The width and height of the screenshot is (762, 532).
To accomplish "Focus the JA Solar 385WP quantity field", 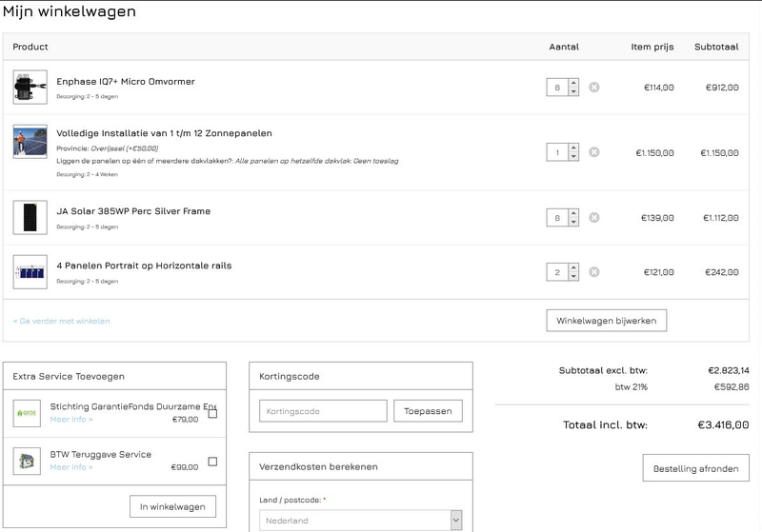I will point(557,217).
